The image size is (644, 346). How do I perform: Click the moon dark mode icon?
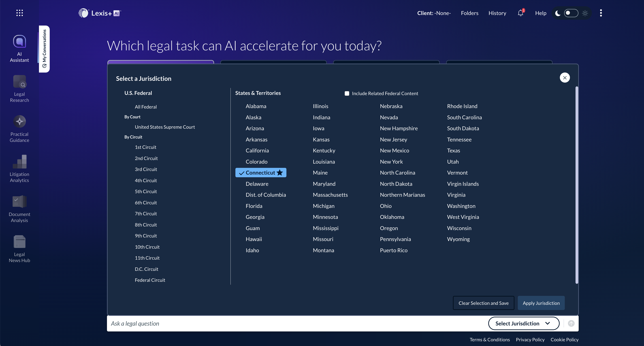(x=557, y=13)
